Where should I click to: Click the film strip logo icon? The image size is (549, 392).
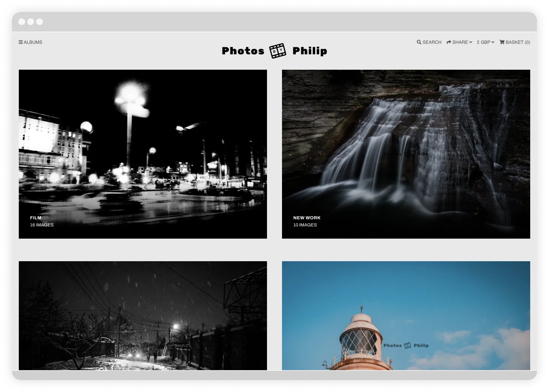278,51
